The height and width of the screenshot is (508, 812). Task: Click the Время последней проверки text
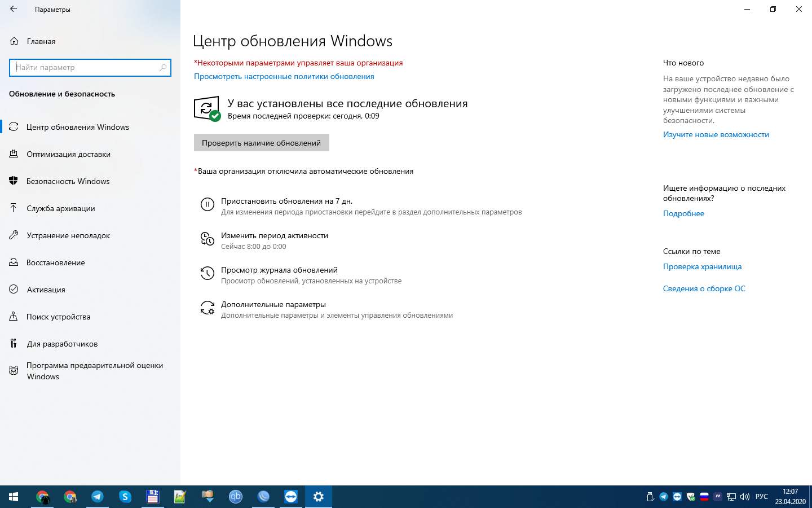tap(303, 116)
